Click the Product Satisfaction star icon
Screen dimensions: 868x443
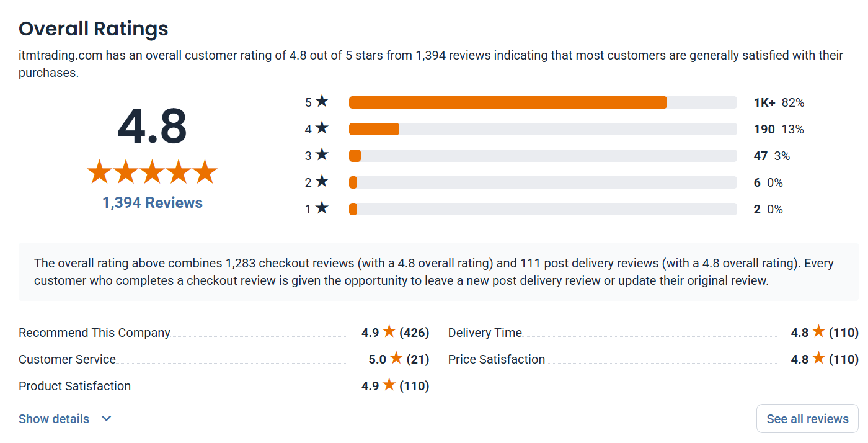point(389,385)
